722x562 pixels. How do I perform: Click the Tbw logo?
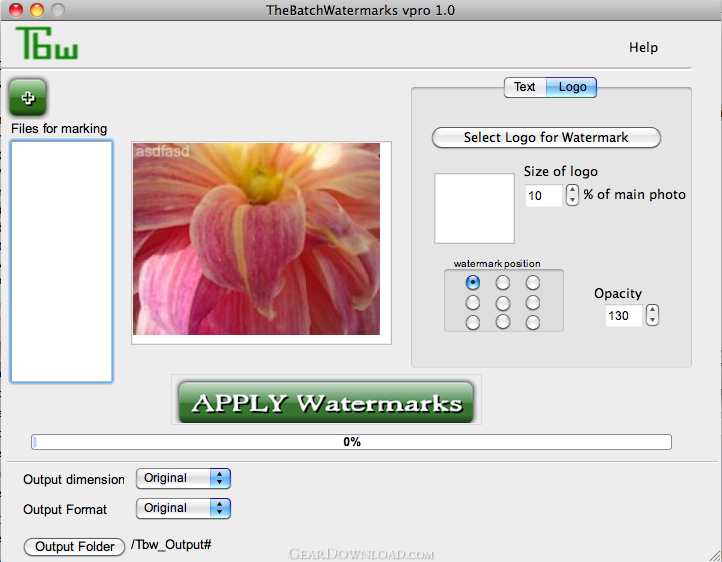[47, 43]
